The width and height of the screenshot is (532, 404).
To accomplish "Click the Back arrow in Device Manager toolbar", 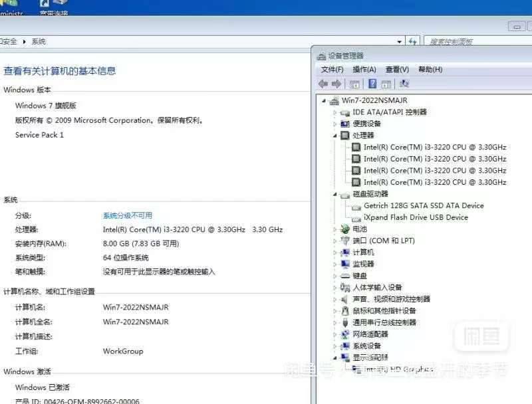I will pyautogui.click(x=323, y=84).
